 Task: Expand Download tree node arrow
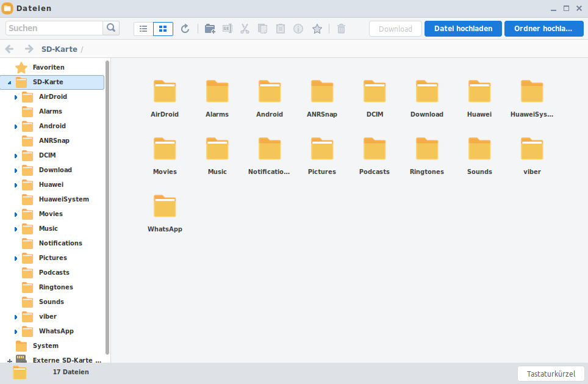16,170
